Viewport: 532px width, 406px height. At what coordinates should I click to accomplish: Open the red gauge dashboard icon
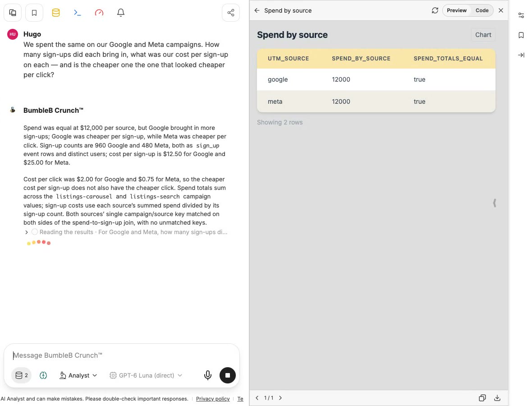[99, 13]
